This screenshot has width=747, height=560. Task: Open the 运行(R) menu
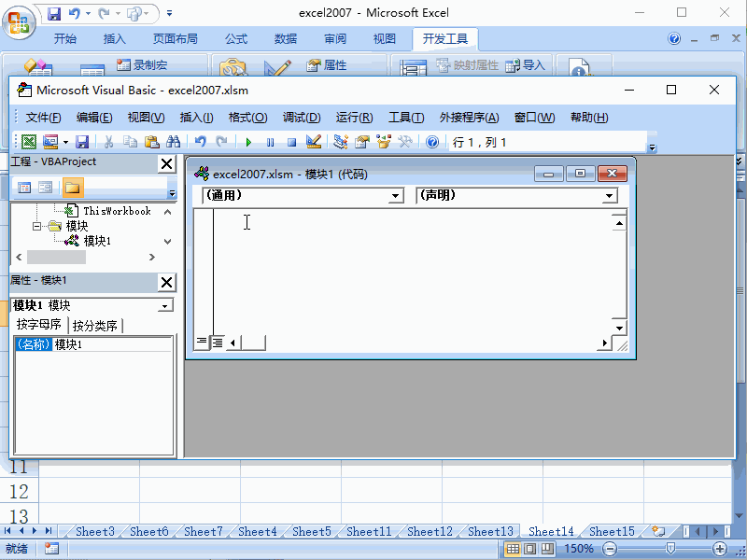[354, 118]
